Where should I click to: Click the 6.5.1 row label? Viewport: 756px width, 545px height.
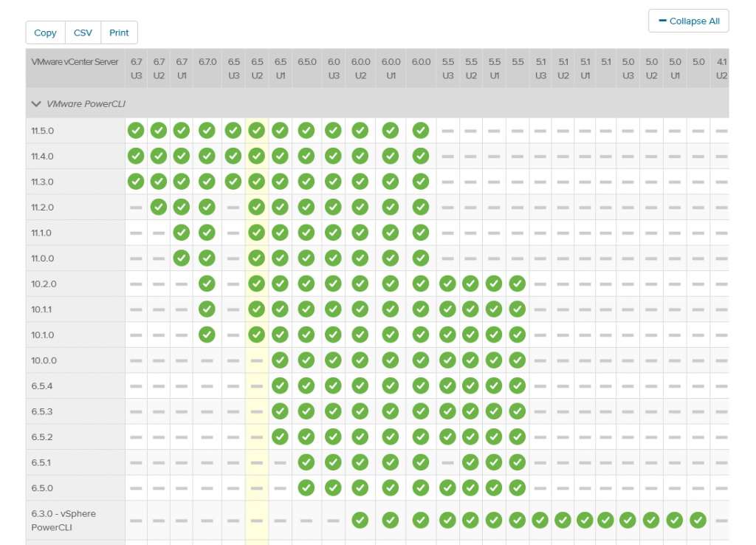pos(41,463)
